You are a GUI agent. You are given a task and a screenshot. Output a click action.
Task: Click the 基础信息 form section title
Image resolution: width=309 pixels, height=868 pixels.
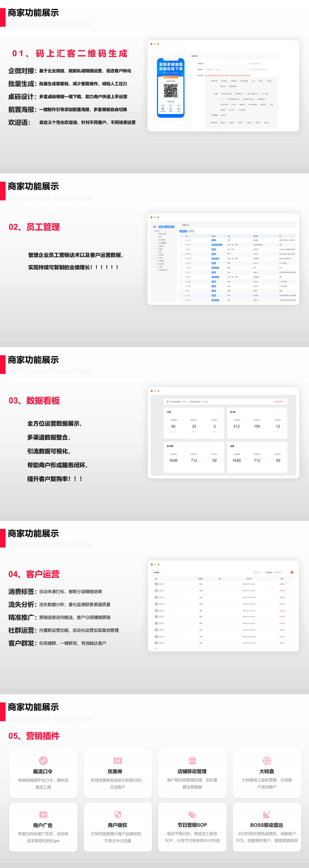coord(194,56)
